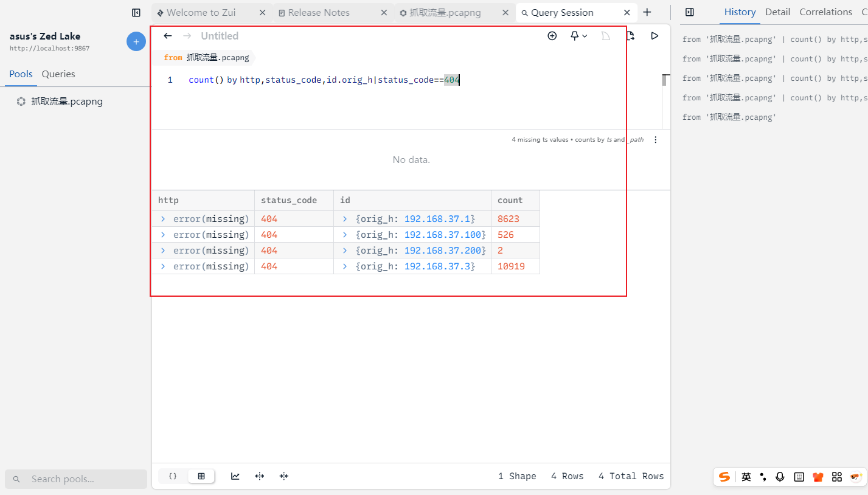Viewport: 868px width, 495px height.
Task: Toggle Sogou 英 language mode
Action: pyautogui.click(x=746, y=477)
